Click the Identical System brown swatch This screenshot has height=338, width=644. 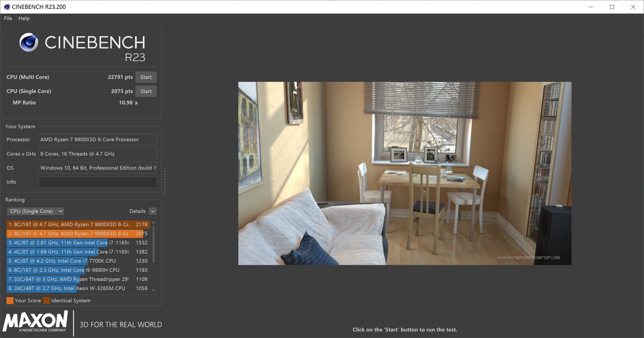coord(46,300)
